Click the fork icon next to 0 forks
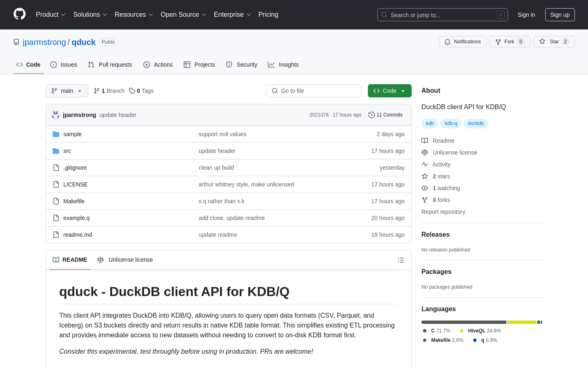 pyautogui.click(x=425, y=200)
